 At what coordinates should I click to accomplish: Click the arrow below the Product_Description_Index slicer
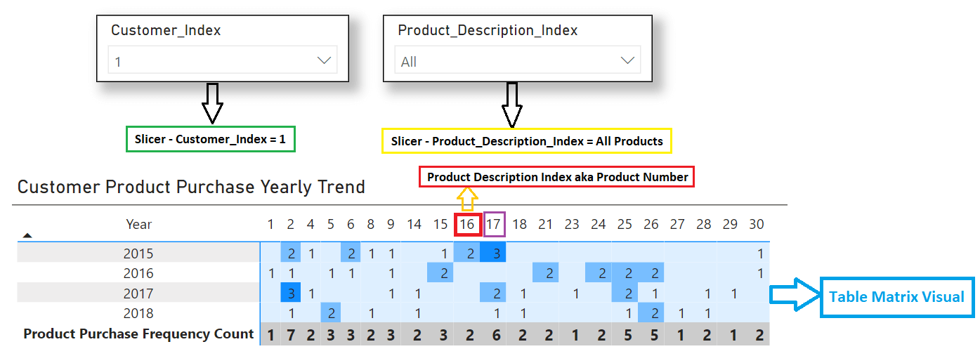pyautogui.click(x=512, y=105)
